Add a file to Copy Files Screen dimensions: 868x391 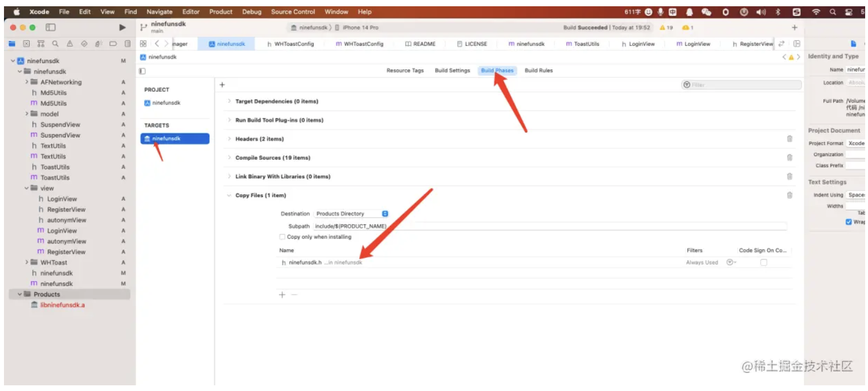tap(282, 295)
